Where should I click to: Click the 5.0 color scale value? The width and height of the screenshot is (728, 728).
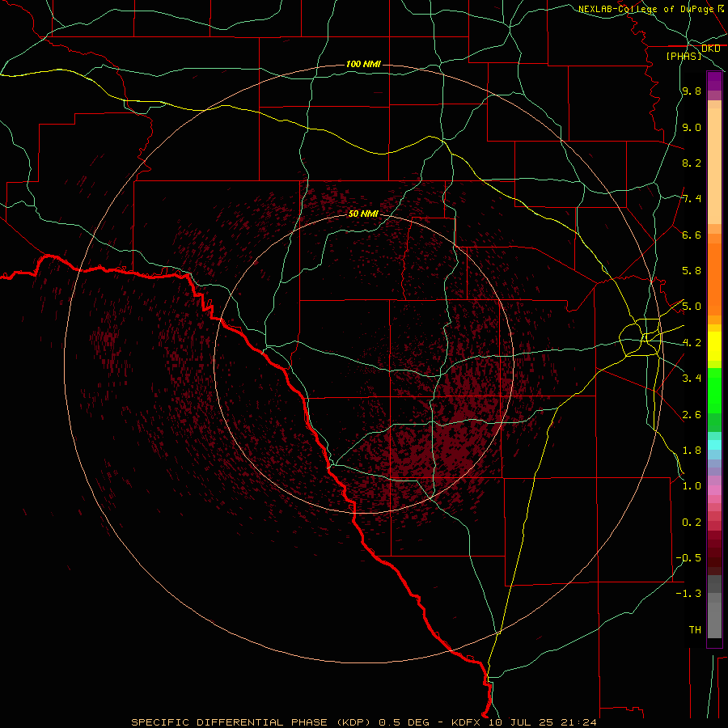692,307
